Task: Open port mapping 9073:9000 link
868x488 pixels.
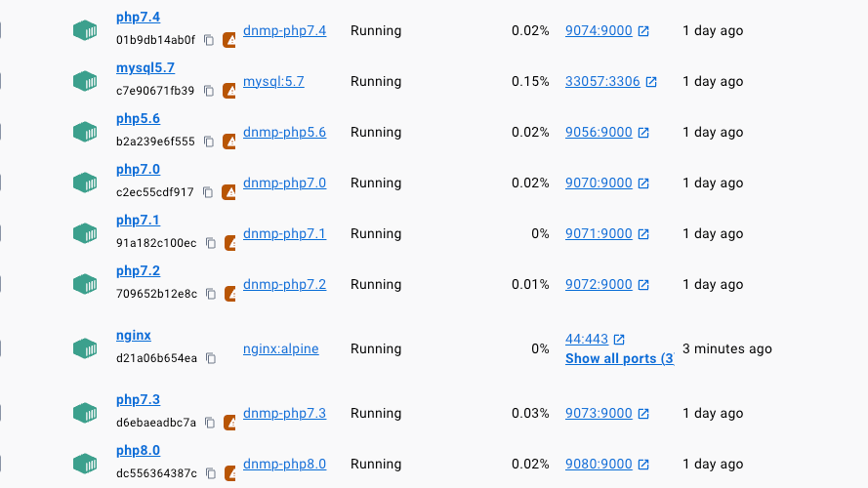Action: coord(599,413)
